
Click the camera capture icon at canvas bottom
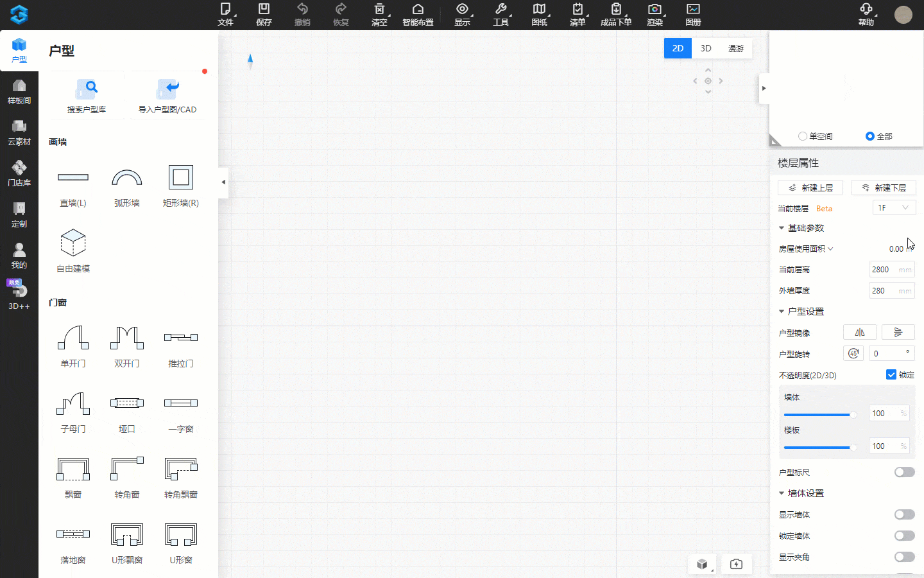(736, 564)
